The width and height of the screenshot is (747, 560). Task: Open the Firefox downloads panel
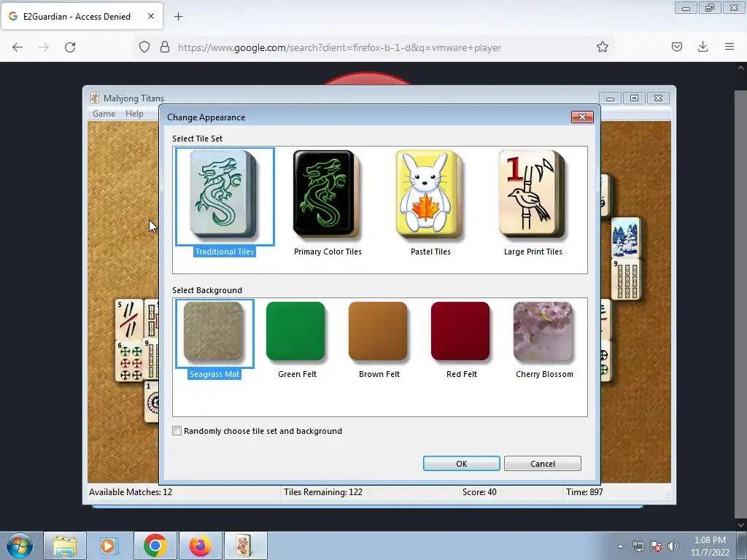click(703, 47)
